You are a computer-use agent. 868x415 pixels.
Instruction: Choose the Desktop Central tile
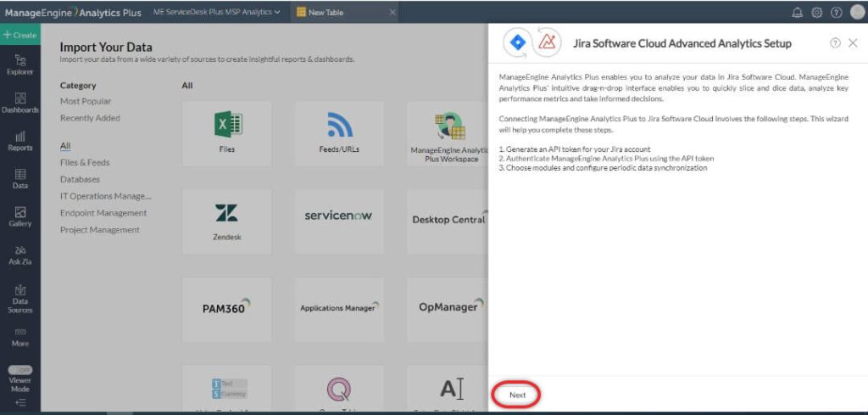[x=448, y=222]
